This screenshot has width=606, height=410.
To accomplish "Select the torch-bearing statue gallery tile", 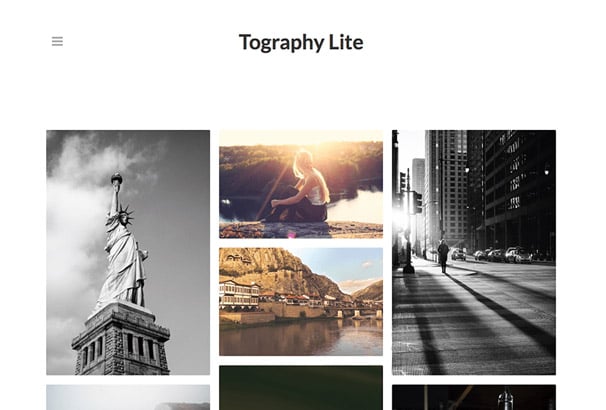I will (128, 252).
